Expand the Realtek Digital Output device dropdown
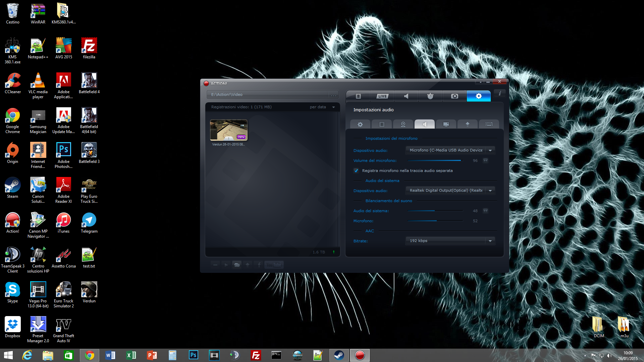The width and height of the screenshot is (644, 362). point(490,191)
